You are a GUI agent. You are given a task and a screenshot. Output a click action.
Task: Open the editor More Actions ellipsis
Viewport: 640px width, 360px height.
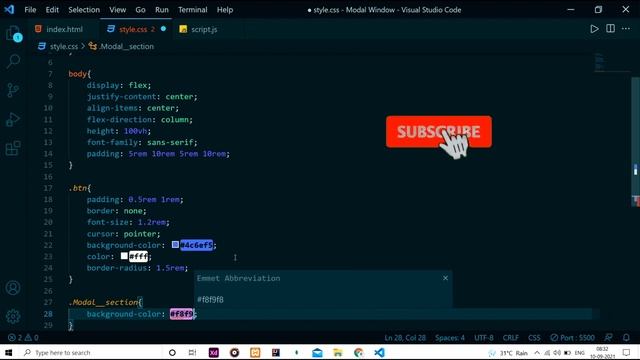626,29
